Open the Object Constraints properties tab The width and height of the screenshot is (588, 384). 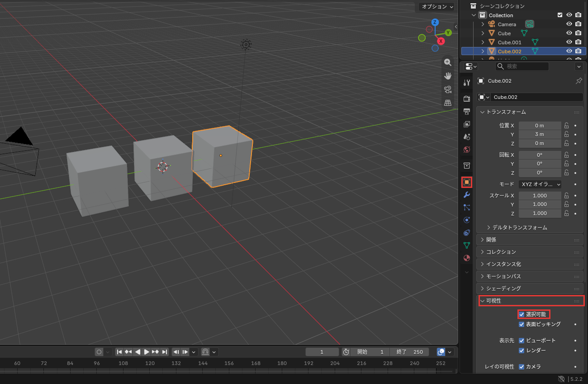tap(467, 233)
